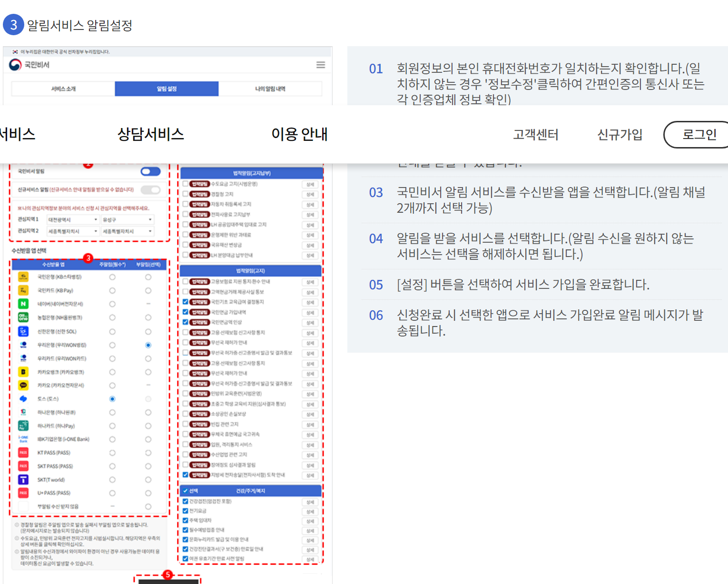This screenshot has width=728, height=584.
Task: Click the step 05 text about 설정 버튼
Action: click(523, 285)
